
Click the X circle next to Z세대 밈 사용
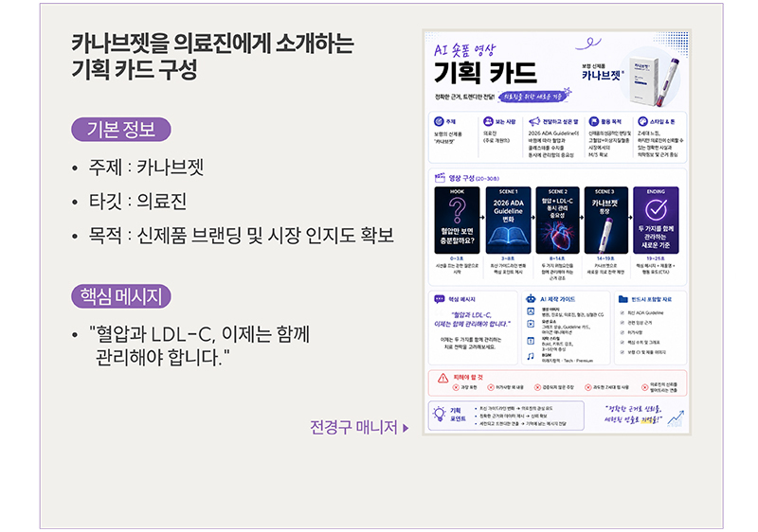pyautogui.click(x=587, y=387)
